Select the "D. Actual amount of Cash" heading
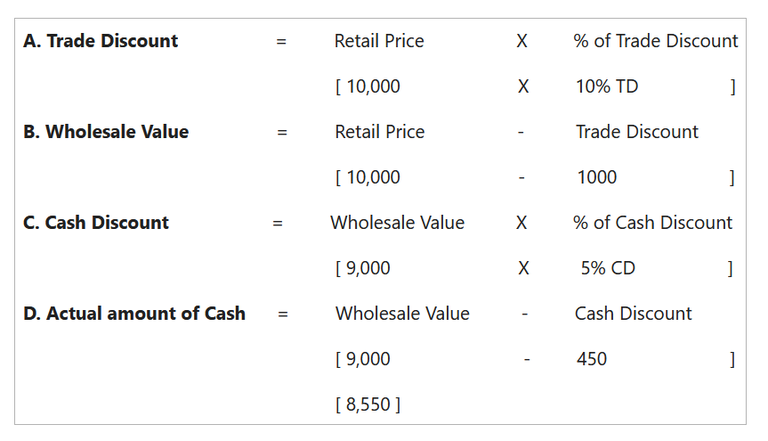 134,314
